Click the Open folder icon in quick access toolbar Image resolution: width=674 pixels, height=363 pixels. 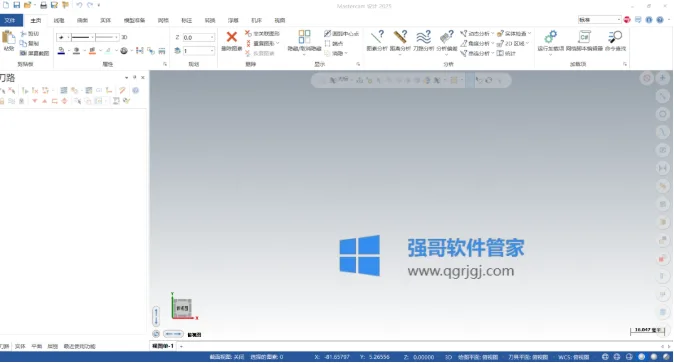click(28, 5)
